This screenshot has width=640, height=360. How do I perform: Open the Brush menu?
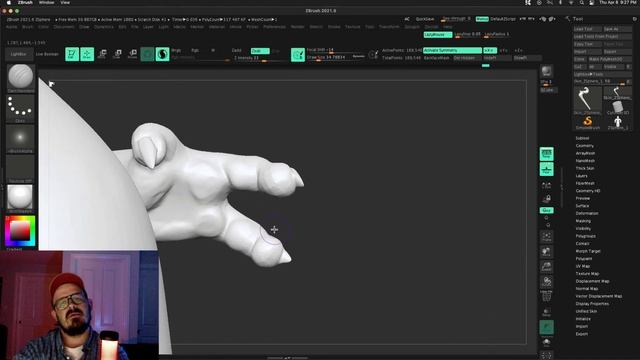(x=28, y=27)
